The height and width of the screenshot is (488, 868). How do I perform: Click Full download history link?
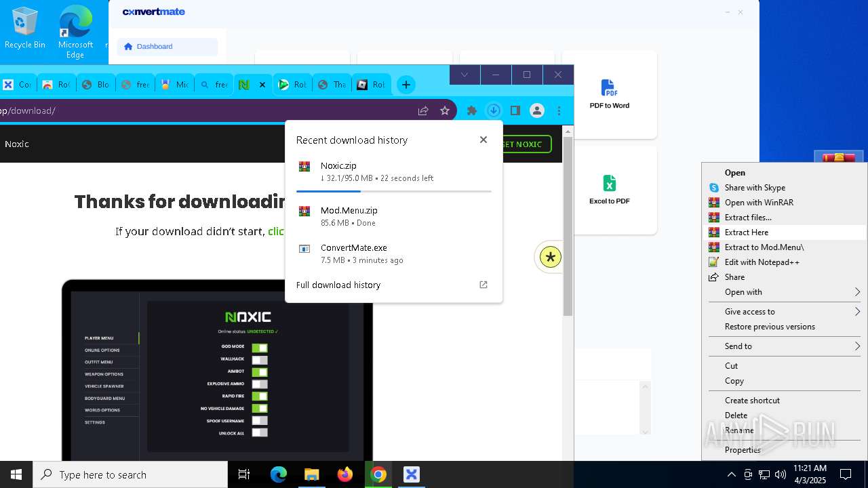pyautogui.click(x=338, y=285)
